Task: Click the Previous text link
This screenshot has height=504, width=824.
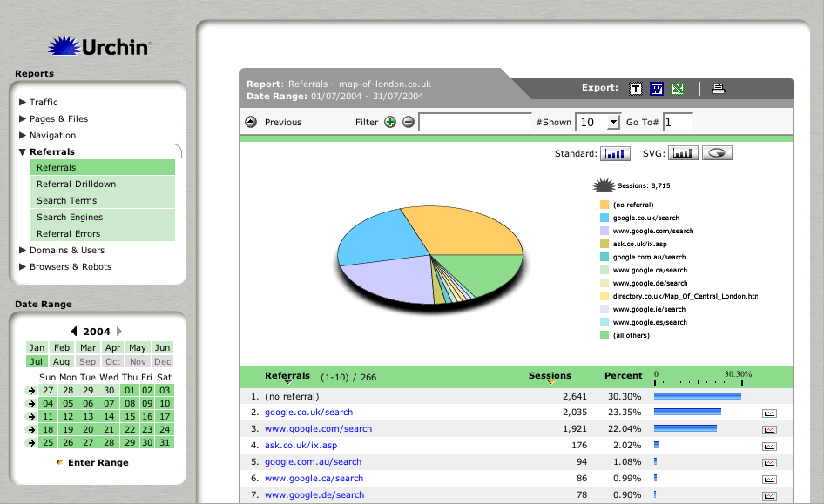Action: coord(283,123)
